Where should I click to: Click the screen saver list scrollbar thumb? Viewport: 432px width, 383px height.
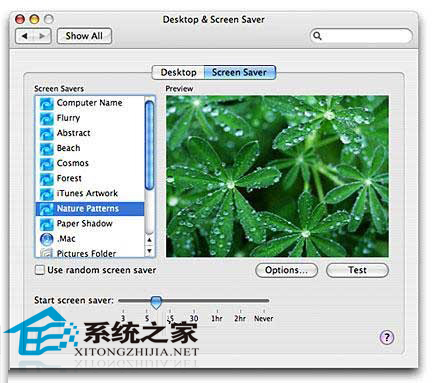point(149,145)
